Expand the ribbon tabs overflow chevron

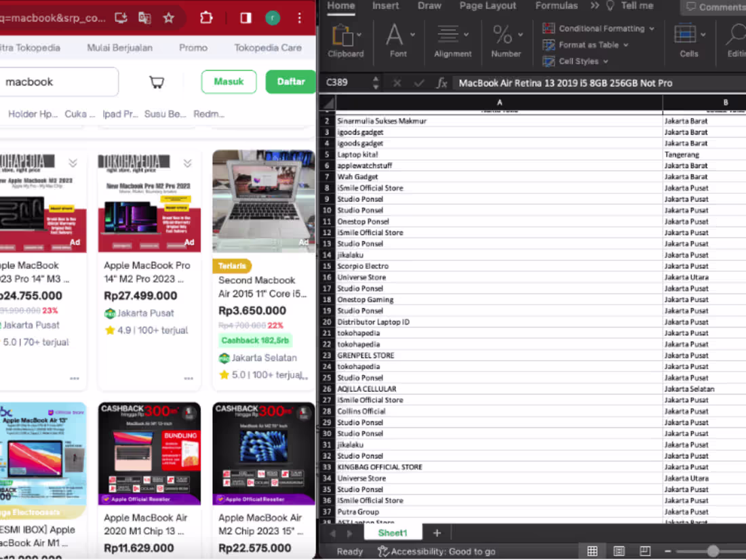pos(595,5)
